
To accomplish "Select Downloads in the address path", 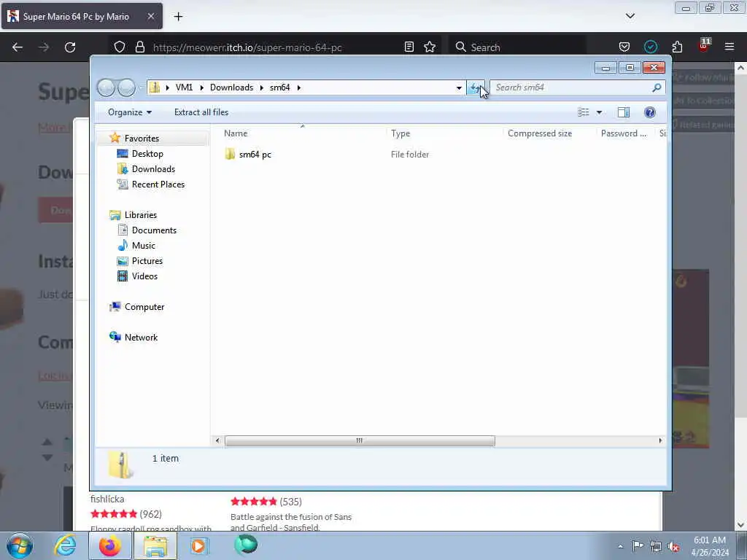I will coord(231,87).
